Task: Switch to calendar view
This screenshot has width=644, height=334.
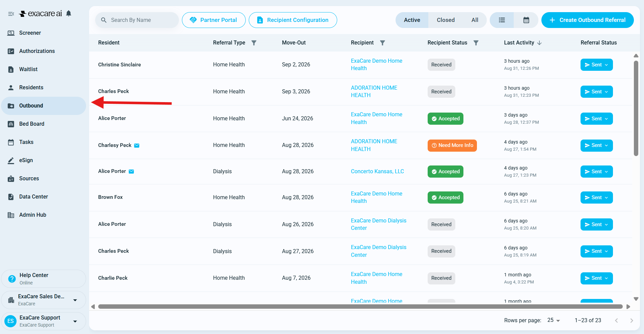Action: tap(526, 20)
